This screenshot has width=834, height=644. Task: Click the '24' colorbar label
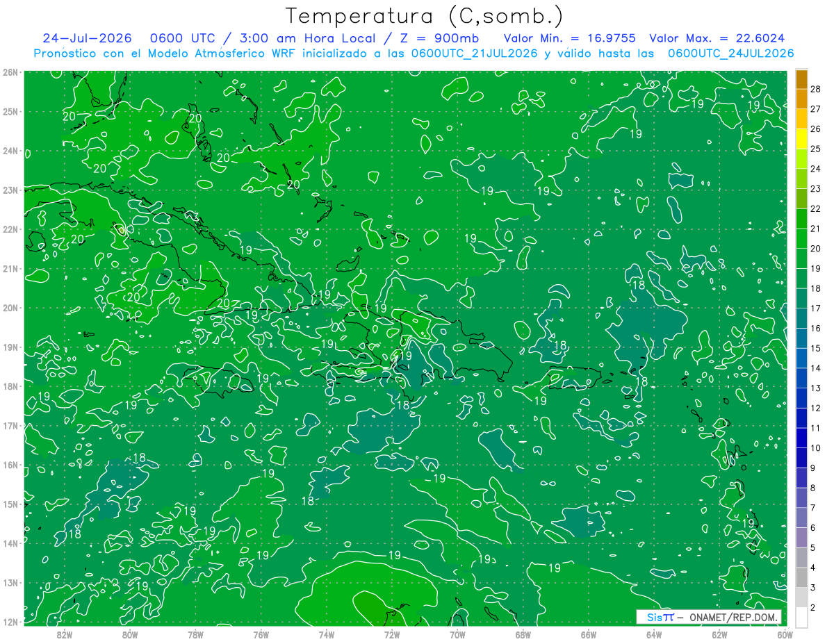816,169
